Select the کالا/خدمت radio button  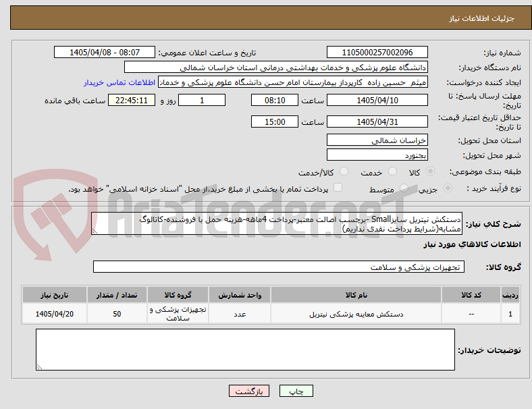coord(344,171)
